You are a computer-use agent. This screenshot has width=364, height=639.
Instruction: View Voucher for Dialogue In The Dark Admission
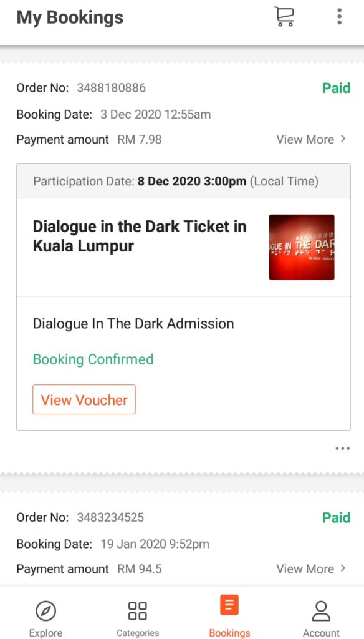[x=84, y=399]
